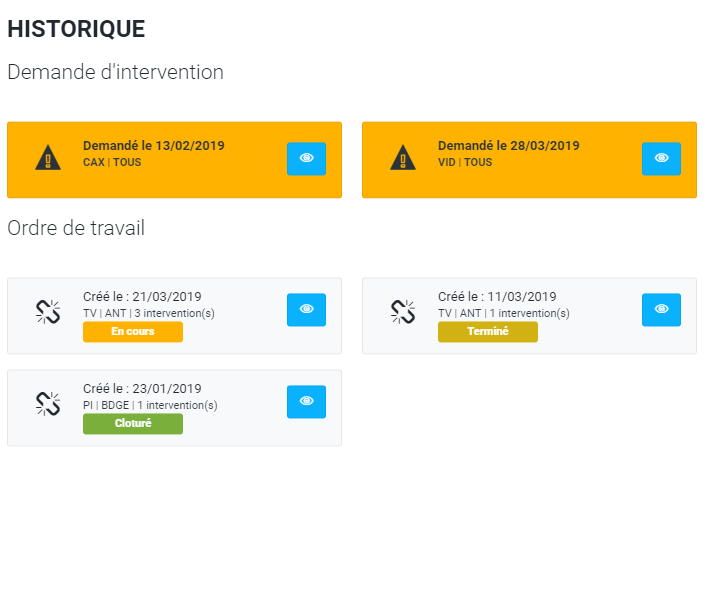
Task: Click warning icon on 13/02/2019 request
Action: click(48, 158)
